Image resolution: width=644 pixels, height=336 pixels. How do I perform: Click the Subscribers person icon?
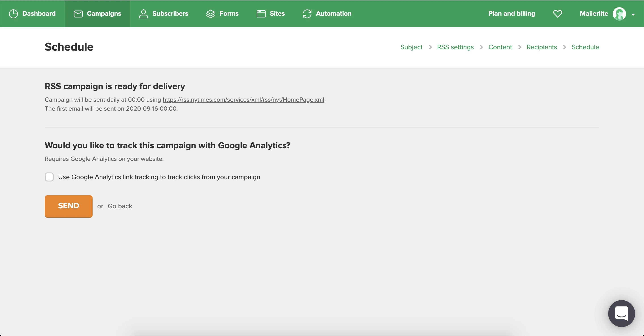click(x=143, y=14)
